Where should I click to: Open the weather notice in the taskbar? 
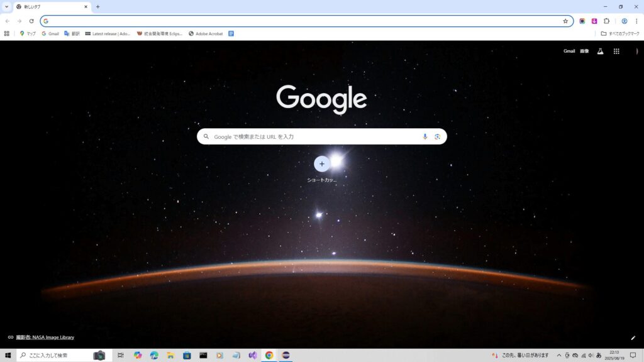point(520,356)
